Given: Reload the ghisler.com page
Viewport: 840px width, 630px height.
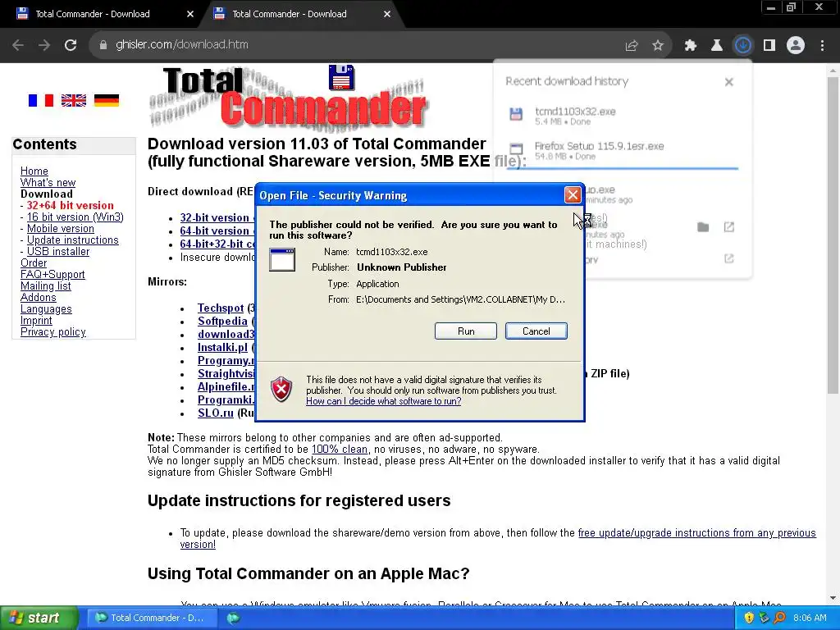Looking at the screenshot, I should 71,45.
